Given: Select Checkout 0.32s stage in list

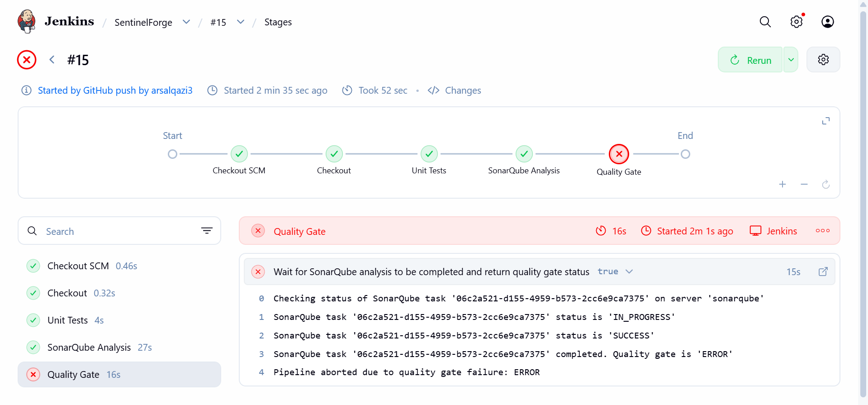Looking at the screenshot, I should tap(119, 293).
